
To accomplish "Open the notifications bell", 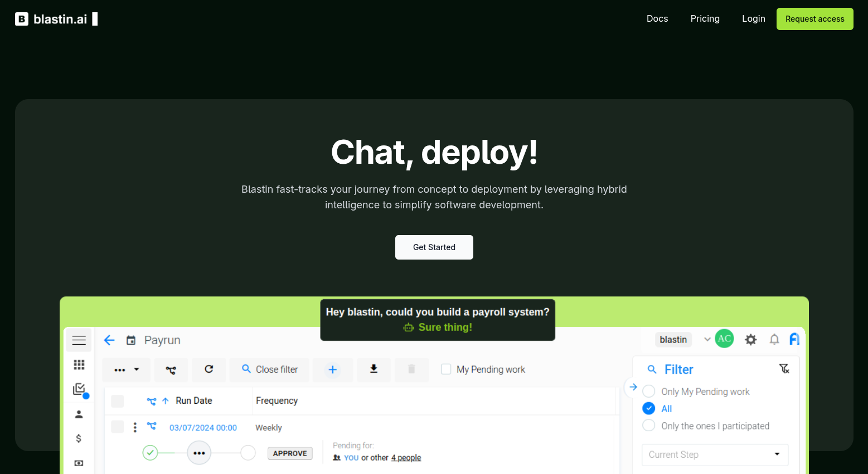I will pyautogui.click(x=774, y=340).
